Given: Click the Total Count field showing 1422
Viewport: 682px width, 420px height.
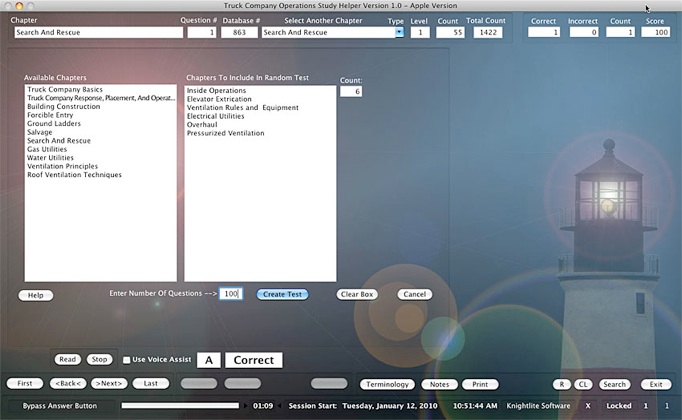Looking at the screenshot, I should (488, 33).
